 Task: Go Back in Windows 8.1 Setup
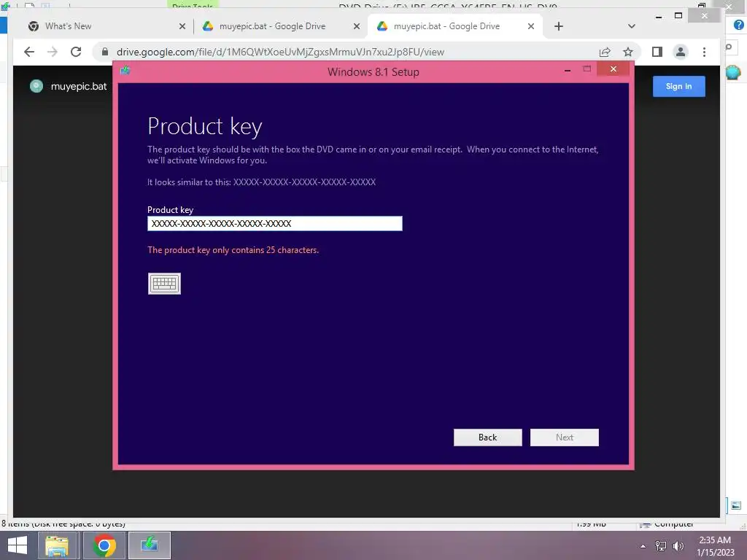[487, 437]
